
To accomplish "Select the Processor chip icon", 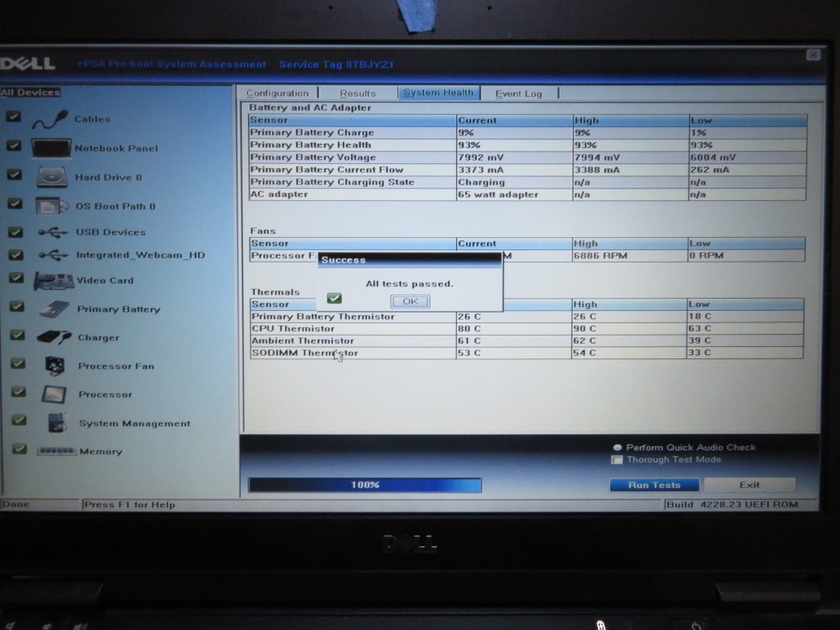I will 54,395.
